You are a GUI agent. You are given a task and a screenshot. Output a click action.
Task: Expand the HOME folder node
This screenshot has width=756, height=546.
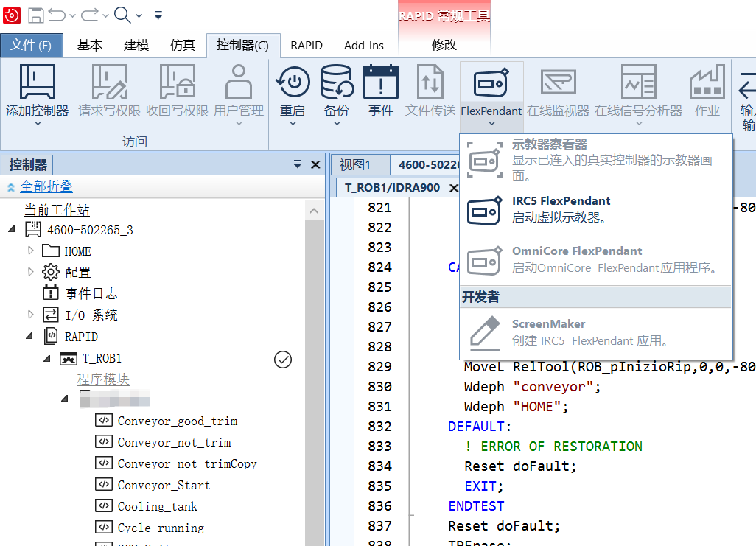(x=31, y=251)
